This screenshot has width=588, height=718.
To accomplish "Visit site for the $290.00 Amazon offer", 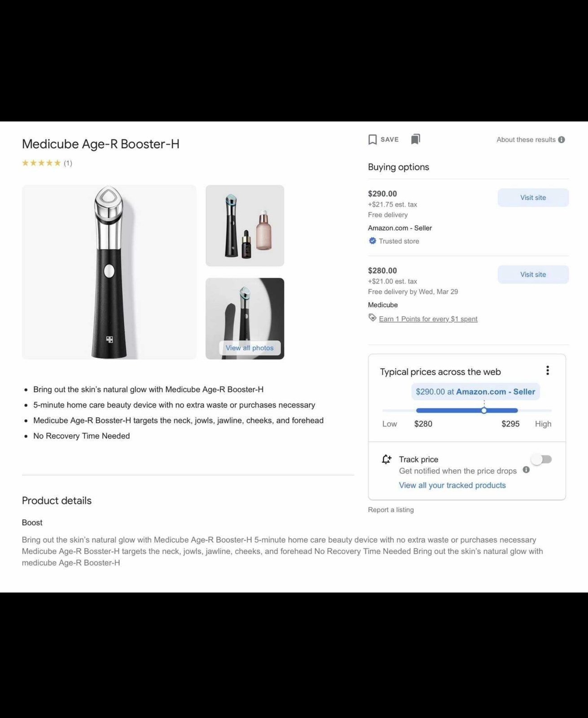I will coord(533,197).
